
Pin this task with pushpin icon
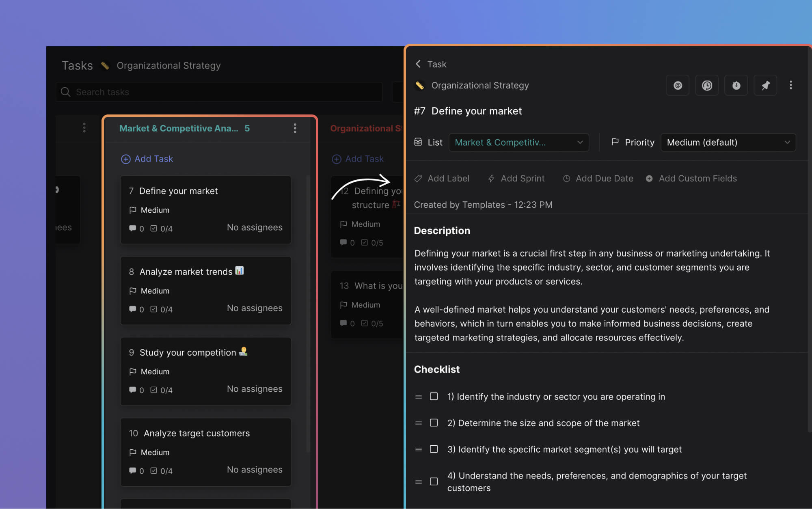point(765,85)
